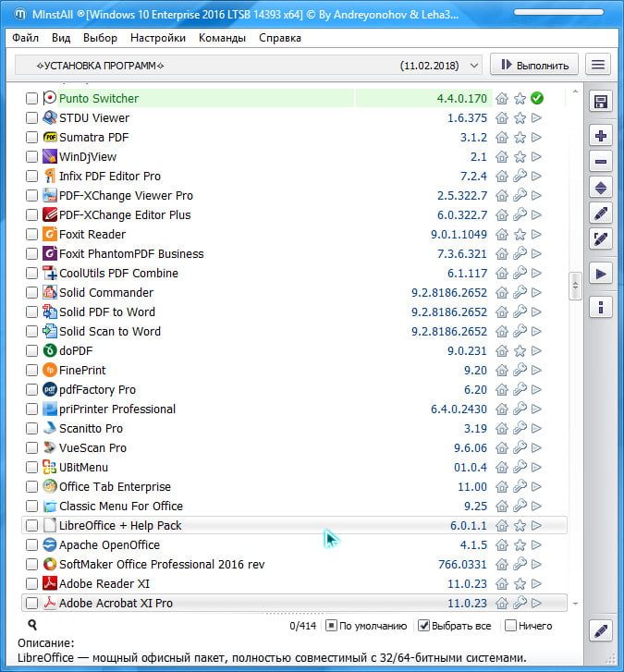Click the move up/down arrows sidebar button
Screen dimensions: 624x672
[x=601, y=188]
